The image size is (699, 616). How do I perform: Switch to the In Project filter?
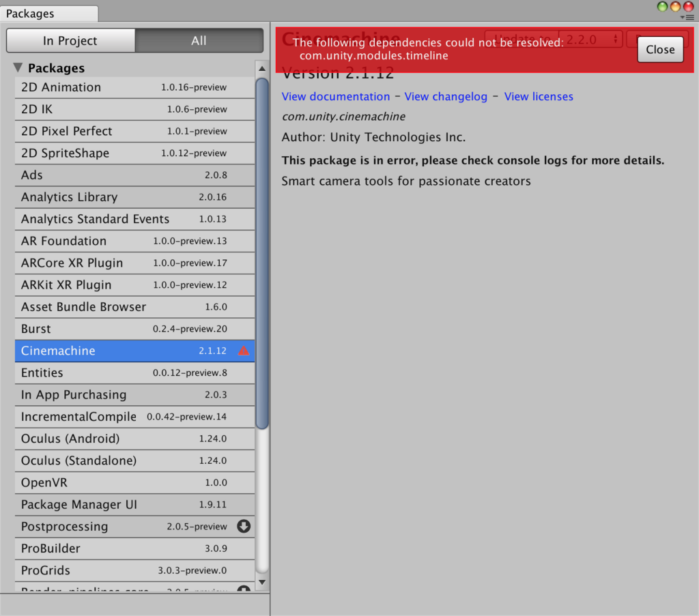(x=70, y=40)
